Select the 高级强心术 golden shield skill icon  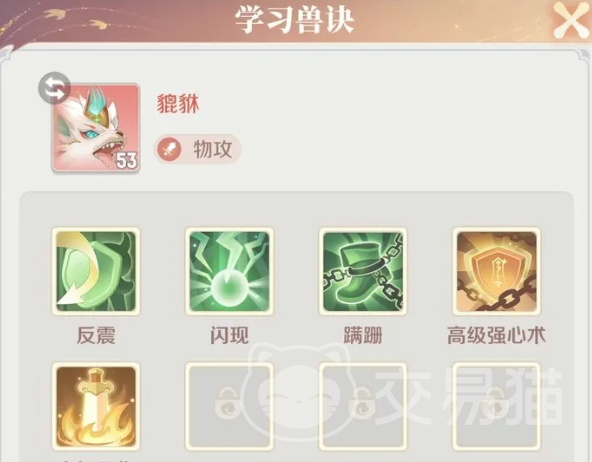(x=496, y=271)
